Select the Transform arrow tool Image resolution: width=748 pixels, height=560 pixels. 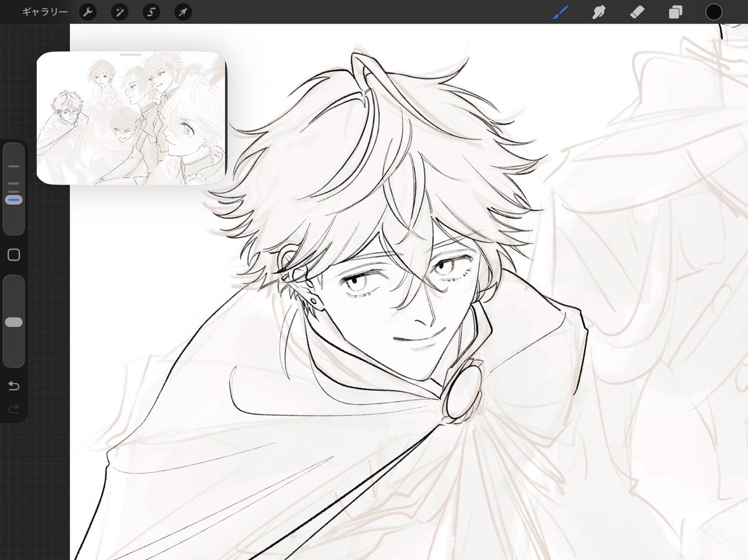point(183,12)
